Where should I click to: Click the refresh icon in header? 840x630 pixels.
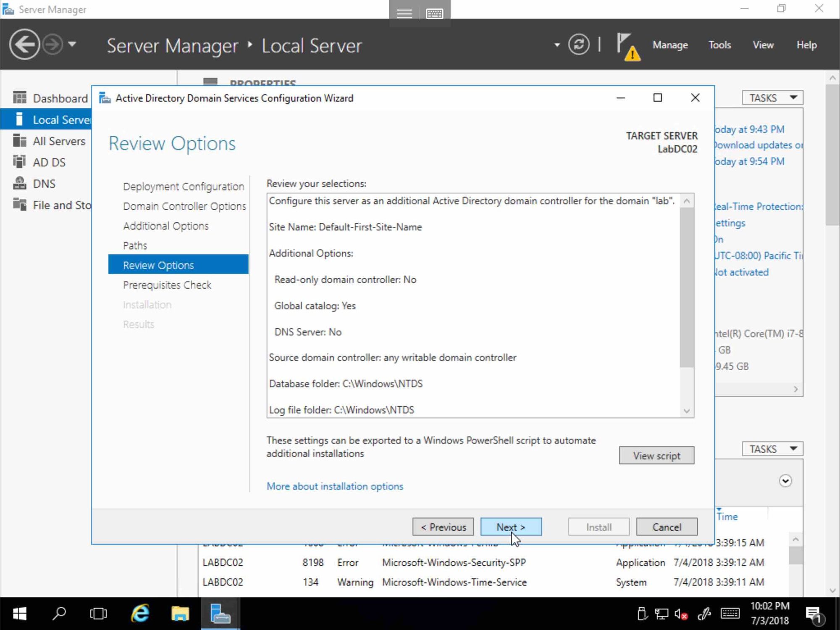[579, 45]
